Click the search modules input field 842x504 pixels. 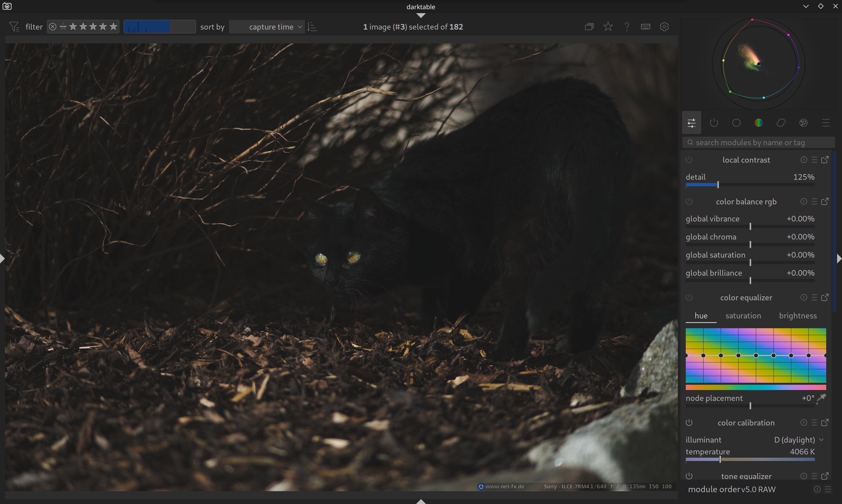tap(758, 143)
